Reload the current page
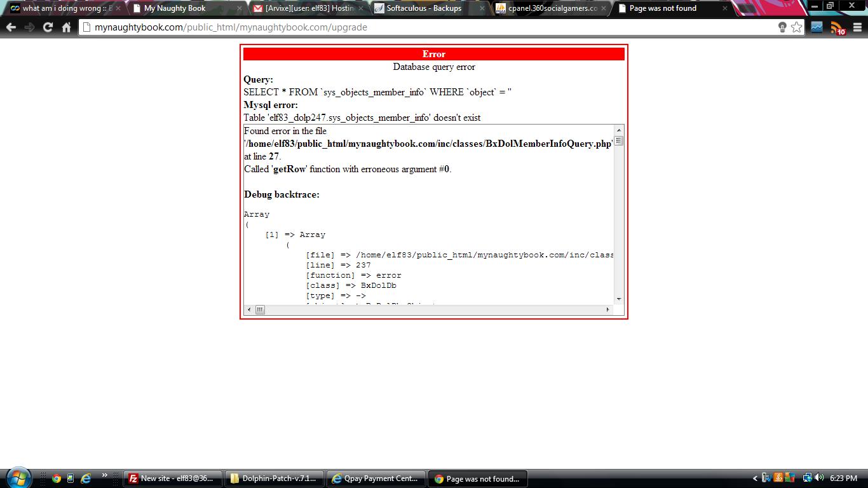 click(48, 27)
